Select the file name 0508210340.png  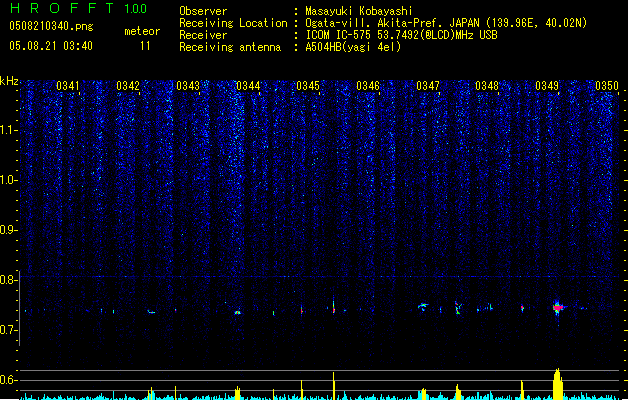pos(51,26)
